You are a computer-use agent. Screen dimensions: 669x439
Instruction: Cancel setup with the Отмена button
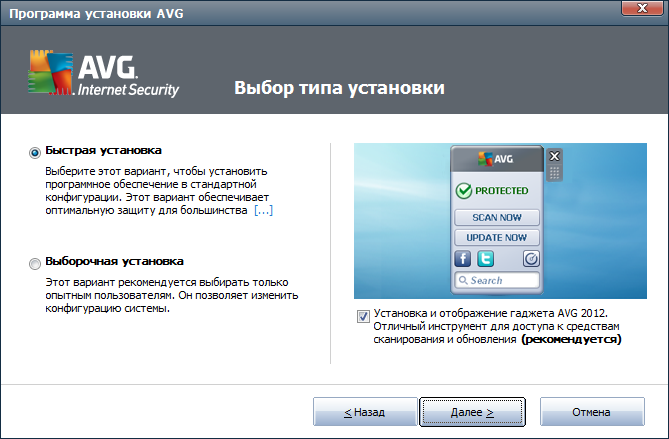click(592, 412)
